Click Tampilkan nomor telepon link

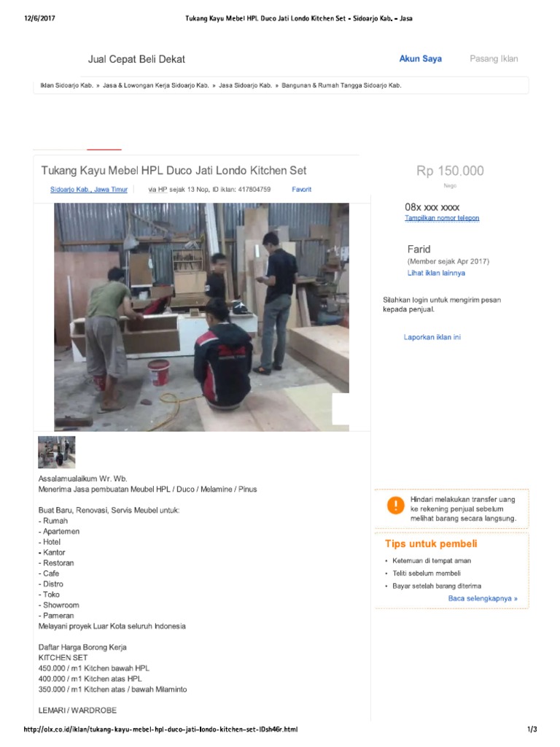[x=442, y=218]
